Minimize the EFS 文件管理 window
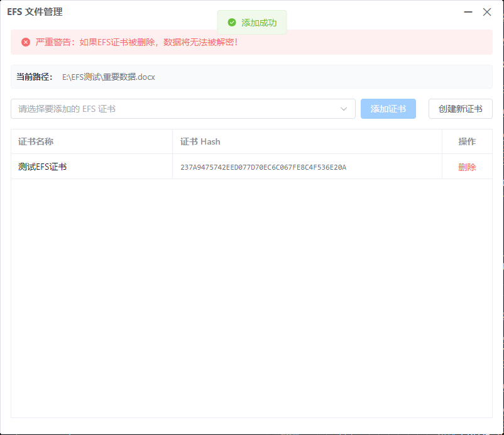 click(468, 12)
